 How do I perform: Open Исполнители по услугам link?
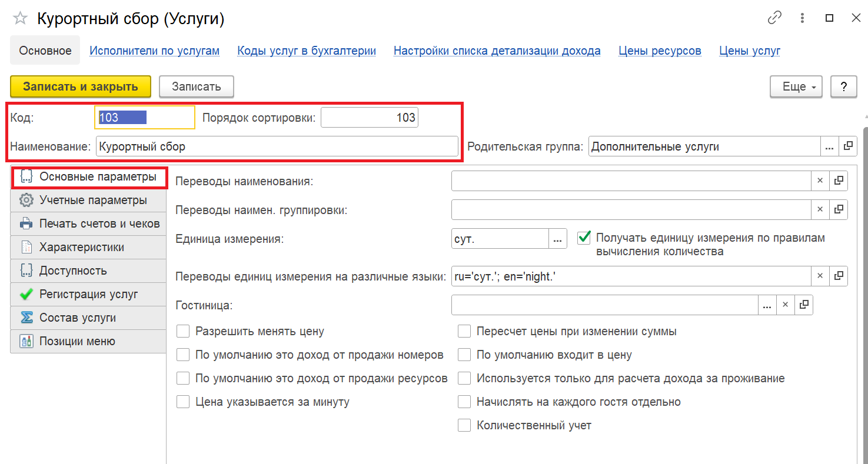point(154,51)
